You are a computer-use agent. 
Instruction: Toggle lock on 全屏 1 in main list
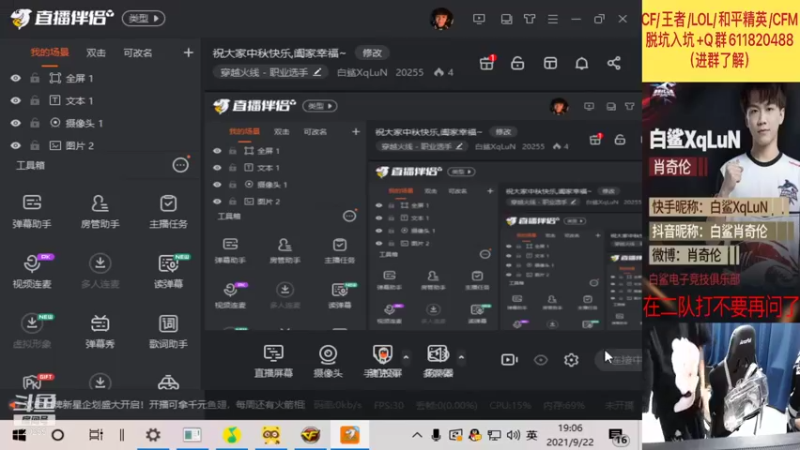tap(35, 78)
